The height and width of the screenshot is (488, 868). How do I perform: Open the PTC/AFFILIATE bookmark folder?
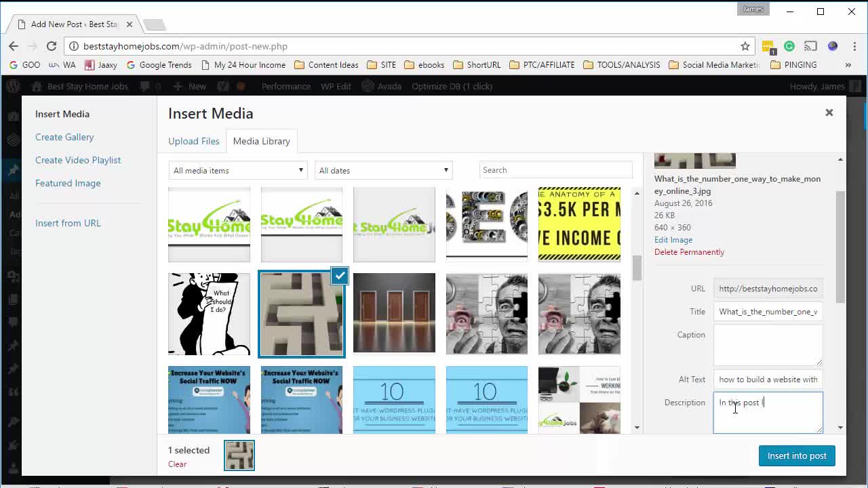click(x=542, y=65)
